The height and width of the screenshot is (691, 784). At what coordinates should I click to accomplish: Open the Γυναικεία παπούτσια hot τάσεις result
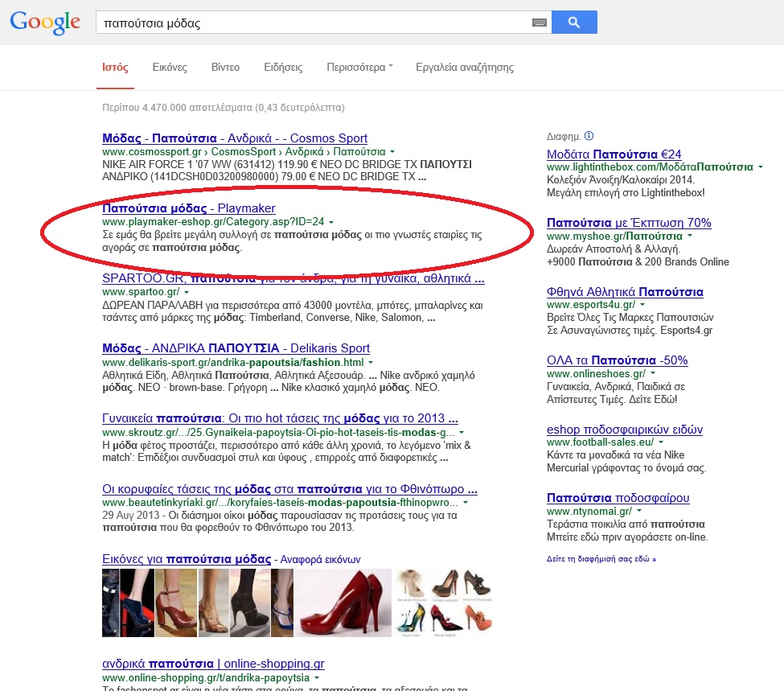[280, 418]
